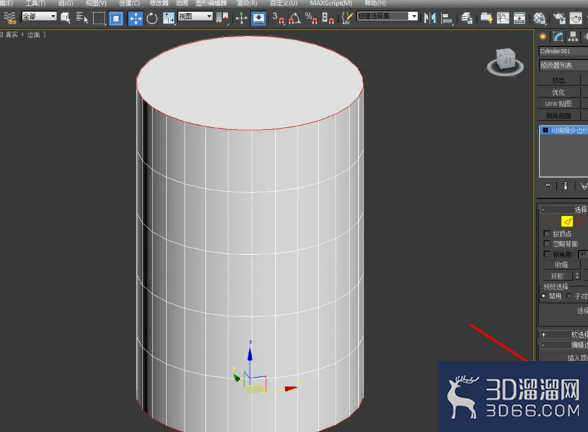Viewport: 588px width, 432px height.
Task: Open the modifier list dropdown 修改器列表
Action: 563,65
